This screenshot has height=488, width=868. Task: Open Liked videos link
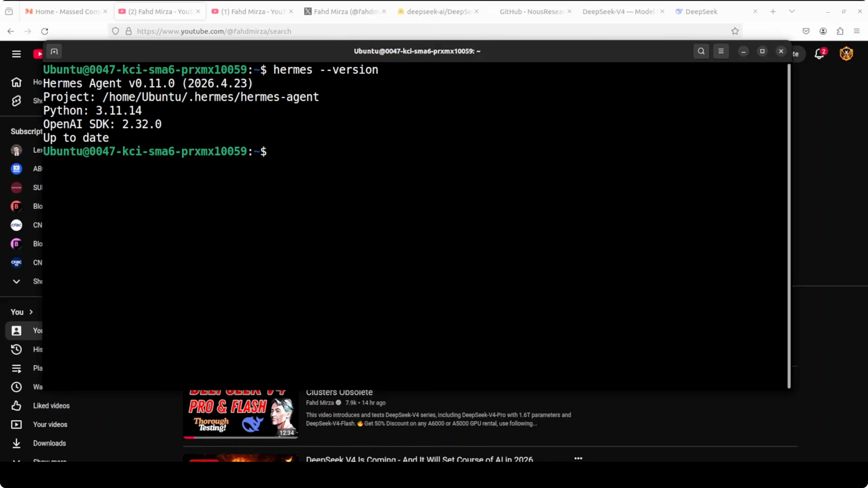[51, 405]
